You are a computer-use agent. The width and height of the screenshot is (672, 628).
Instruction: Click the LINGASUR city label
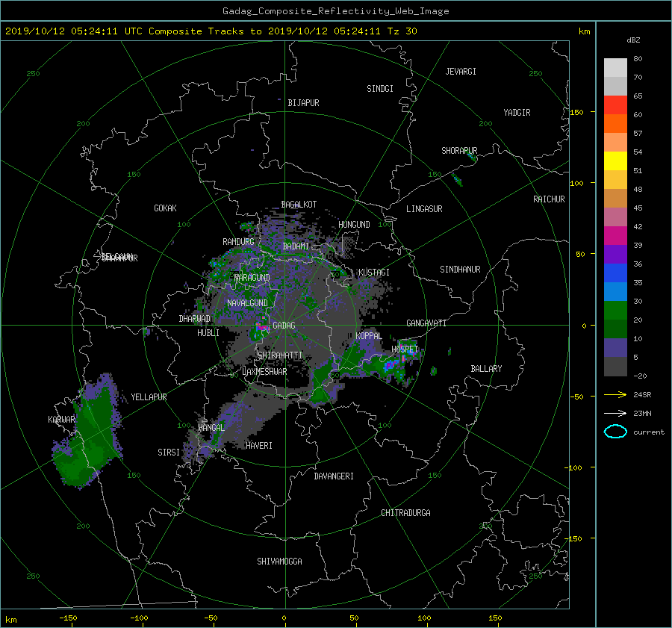pos(424,209)
